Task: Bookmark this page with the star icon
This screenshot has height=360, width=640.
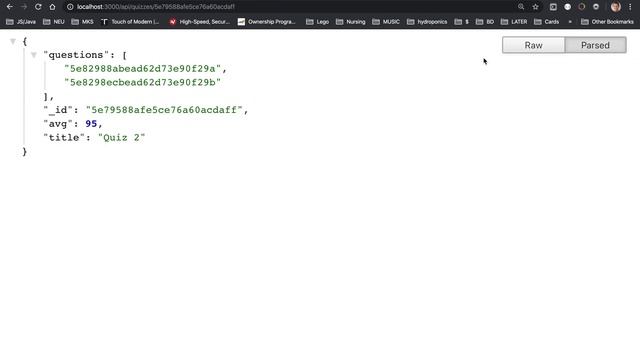Action: pos(536,7)
